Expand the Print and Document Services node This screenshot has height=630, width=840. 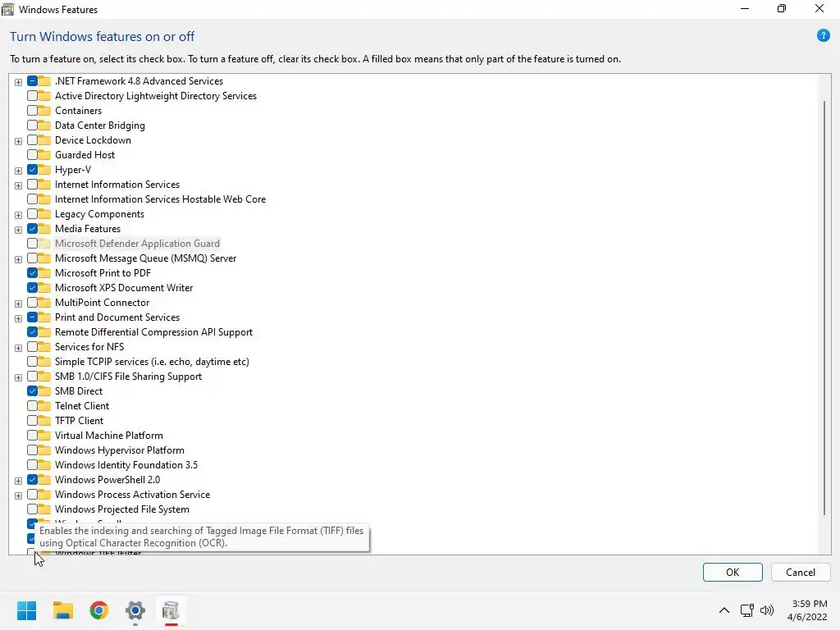[18, 318]
